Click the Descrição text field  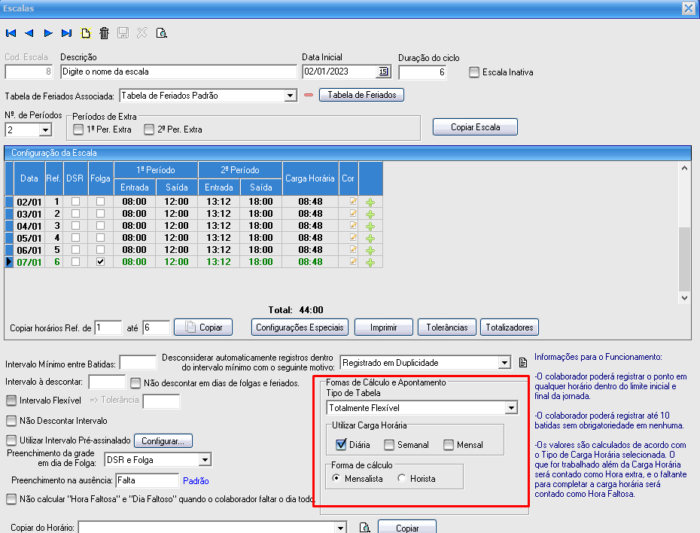pyautogui.click(x=177, y=72)
